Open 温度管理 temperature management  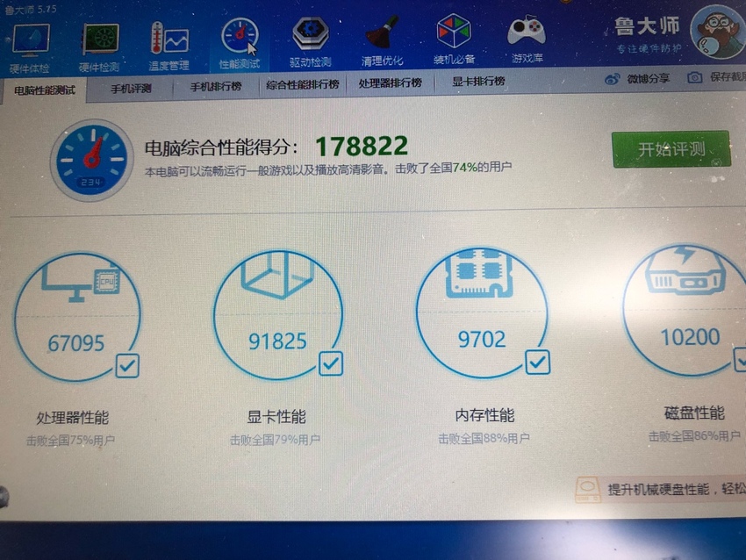169,46
